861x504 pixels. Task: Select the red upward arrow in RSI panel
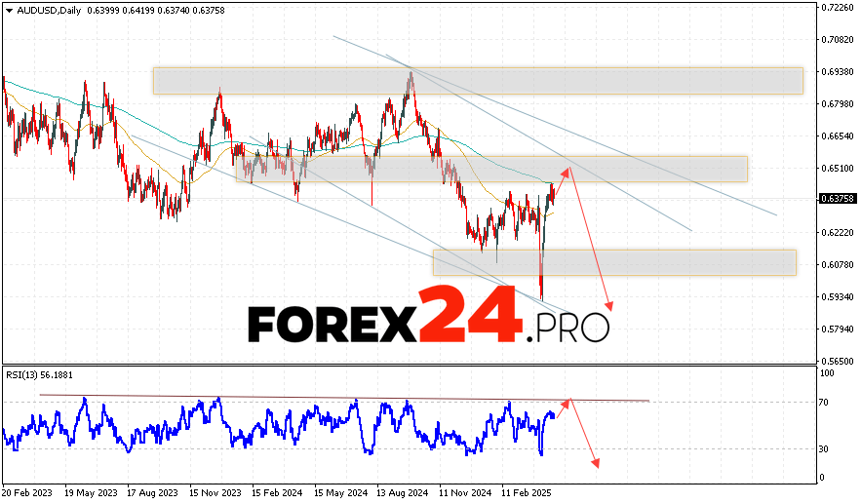click(x=567, y=401)
